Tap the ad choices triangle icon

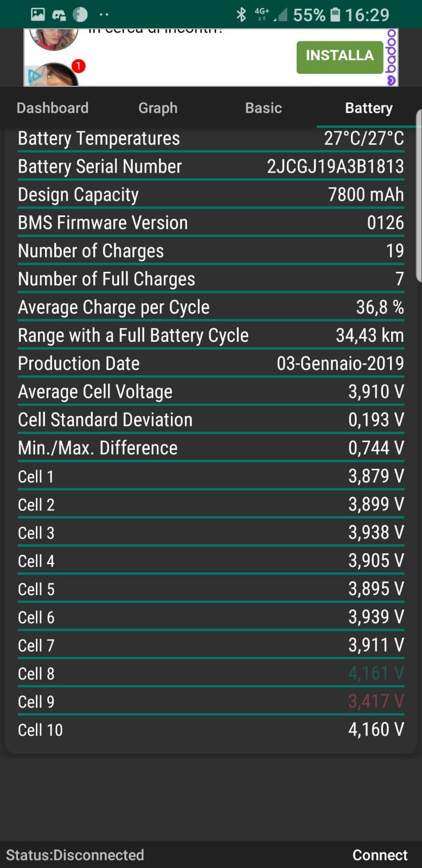(x=34, y=76)
